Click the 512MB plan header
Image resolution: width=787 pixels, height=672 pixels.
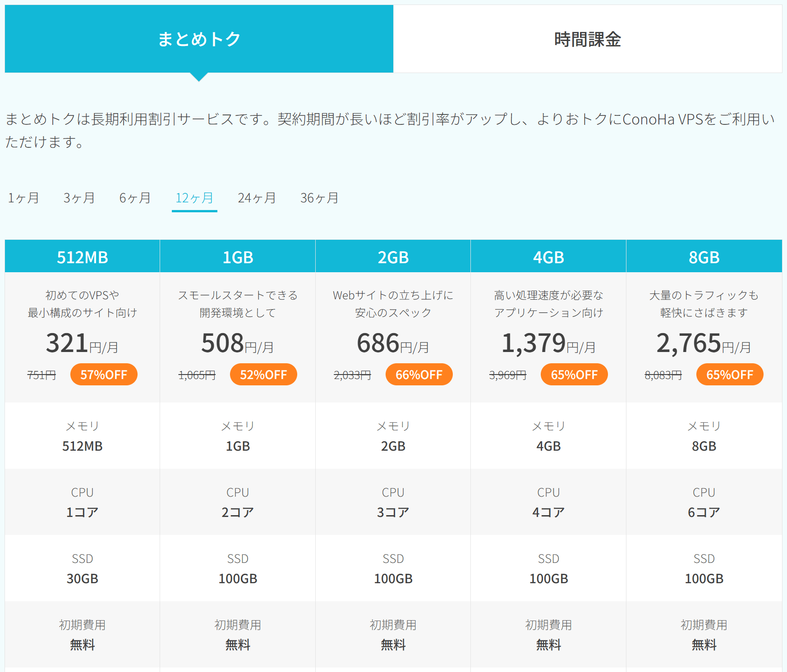83,257
